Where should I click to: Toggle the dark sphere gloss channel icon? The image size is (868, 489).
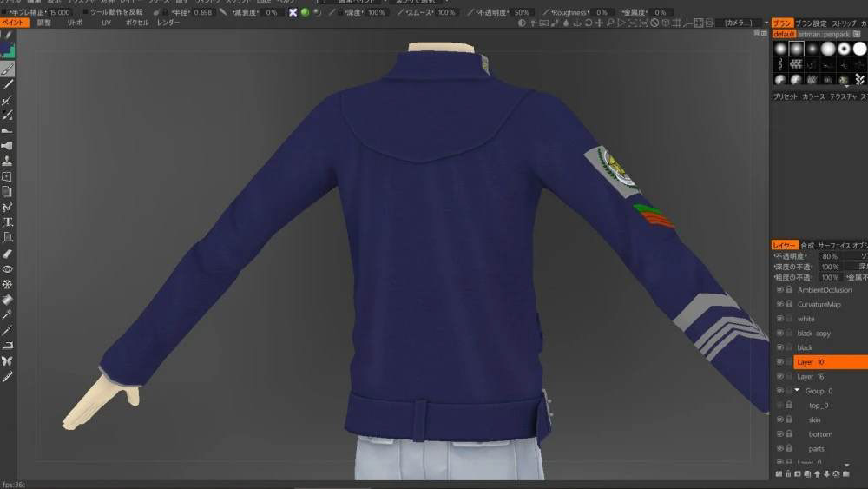pyautogui.click(x=317, y=12)
